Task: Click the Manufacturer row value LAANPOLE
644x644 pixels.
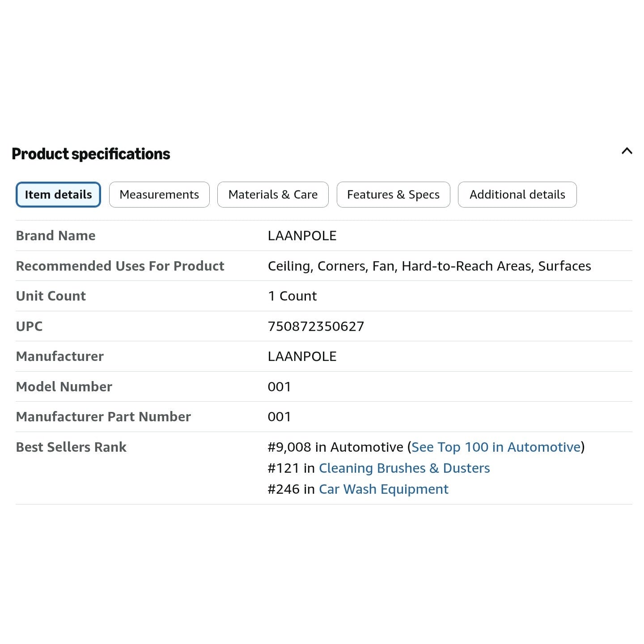Action: click(302, 356)
